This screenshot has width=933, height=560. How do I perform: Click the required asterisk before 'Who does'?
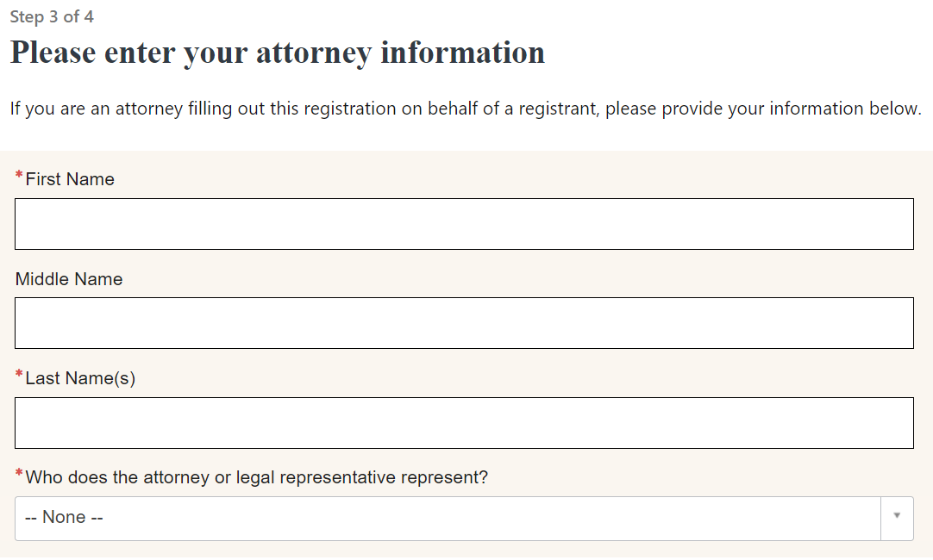point(19,475)
